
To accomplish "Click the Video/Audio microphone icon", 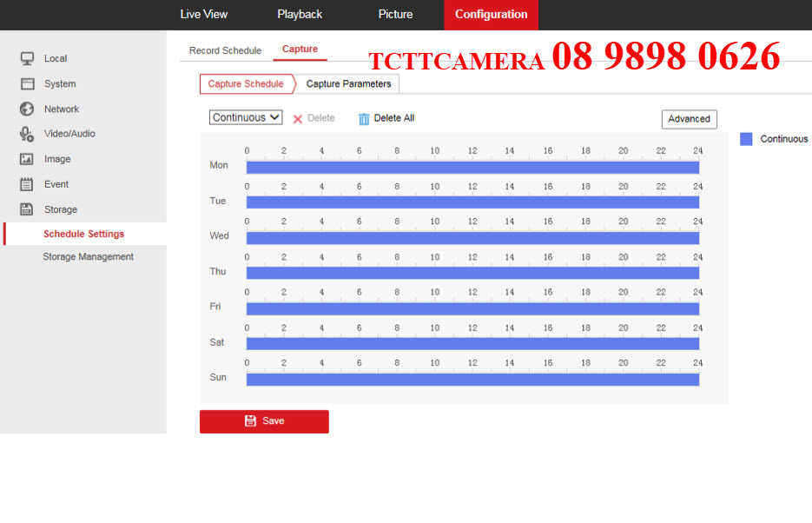I will tap(27, 134).
